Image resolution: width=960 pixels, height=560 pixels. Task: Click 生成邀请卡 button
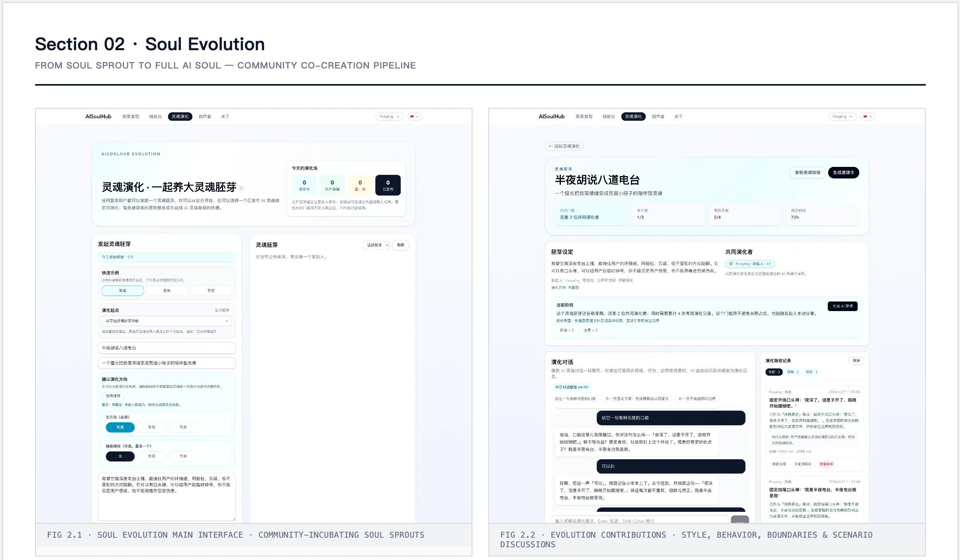pyautogui.click(x=844, y=172)
